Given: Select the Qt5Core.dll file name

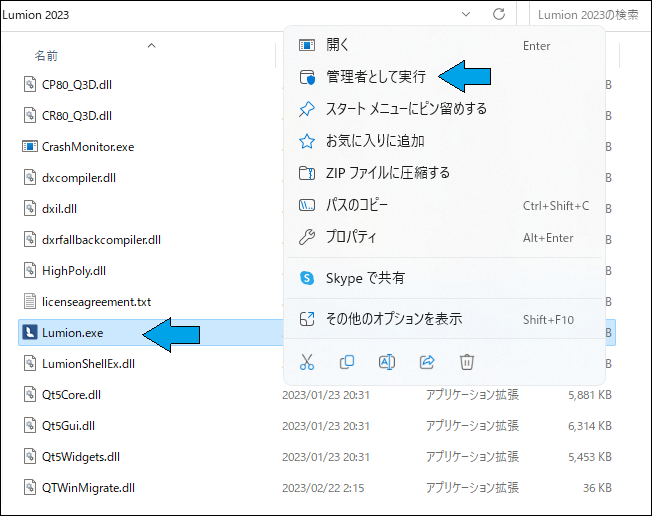Looking at the screenshot, I should pyautogui.click(x=72, y=395).
